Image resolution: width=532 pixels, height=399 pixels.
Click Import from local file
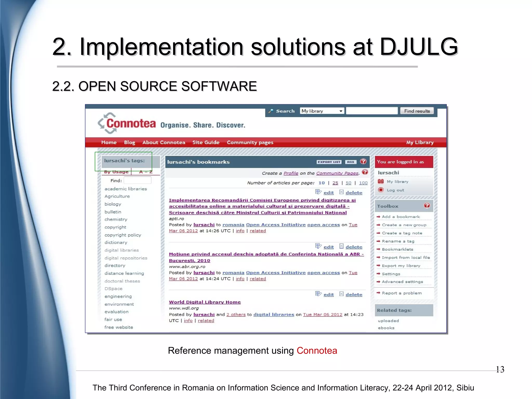point(406,258)
